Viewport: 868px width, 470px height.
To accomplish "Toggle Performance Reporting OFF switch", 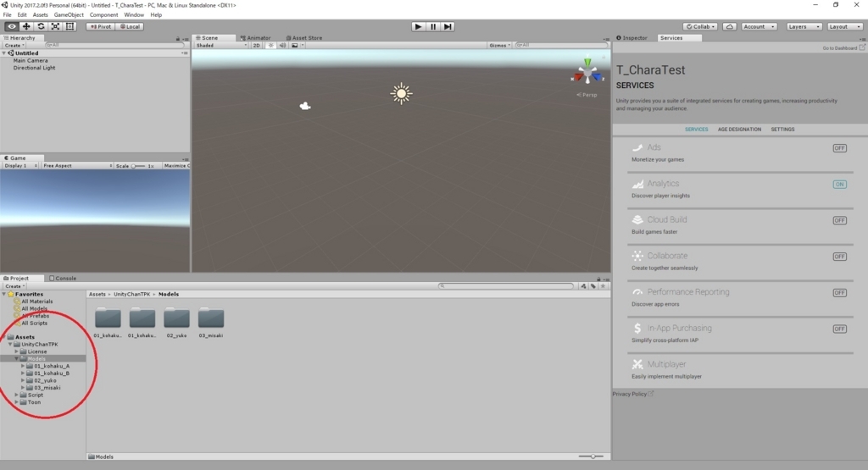I will (840, 292).
